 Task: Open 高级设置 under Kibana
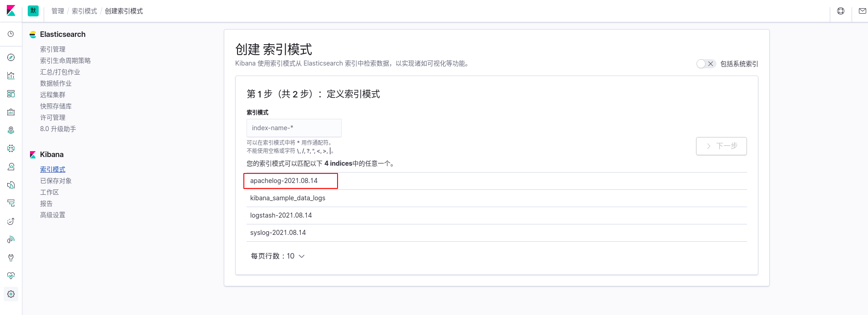tap(53, 215)
